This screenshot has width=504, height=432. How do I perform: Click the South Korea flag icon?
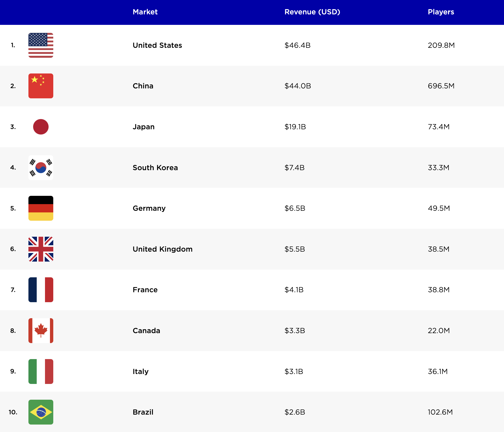coord(41,168)
